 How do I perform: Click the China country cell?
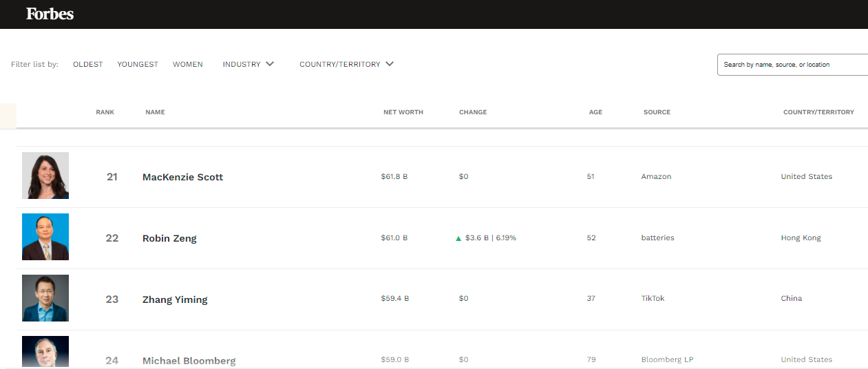pos(792,299)
